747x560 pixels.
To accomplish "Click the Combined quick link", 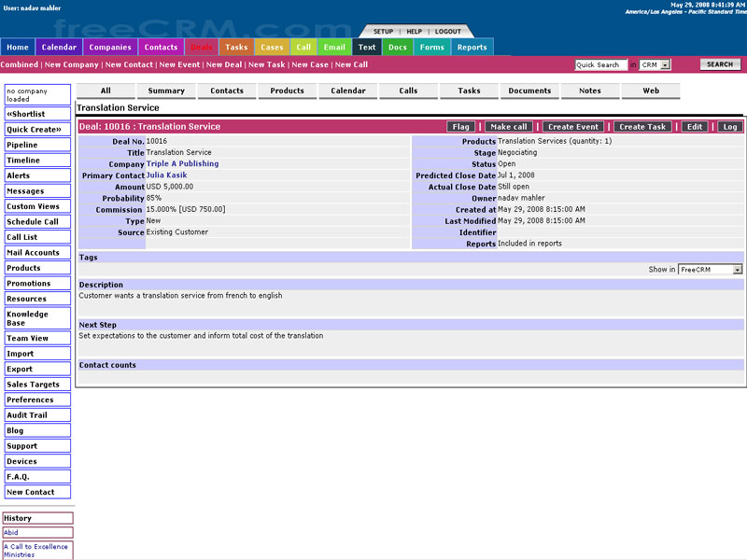I will point(19,64).
